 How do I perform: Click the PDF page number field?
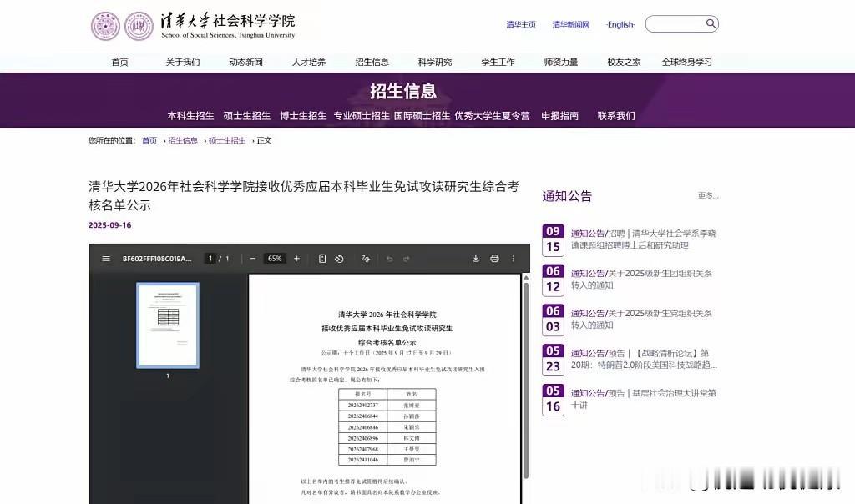(x=210, y=259)
